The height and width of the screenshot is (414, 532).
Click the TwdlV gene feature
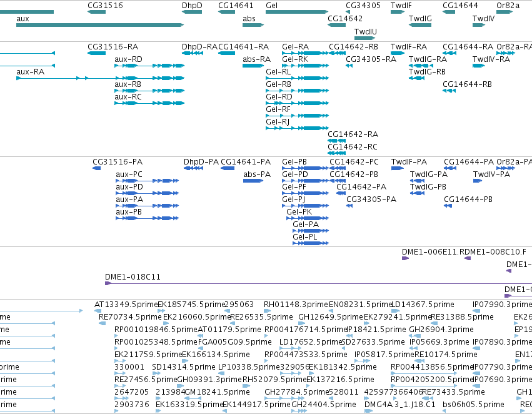479,25
